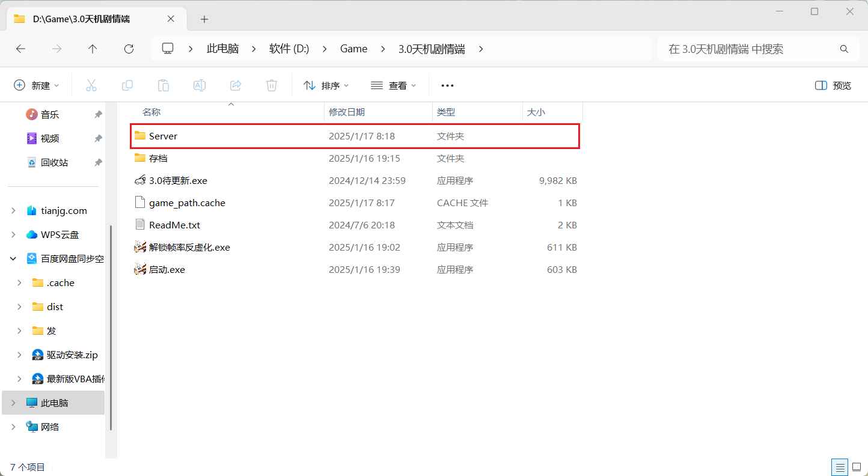Click the Share icon in the toolbar
The image size is (868, 476).
(x=235, y=85)
